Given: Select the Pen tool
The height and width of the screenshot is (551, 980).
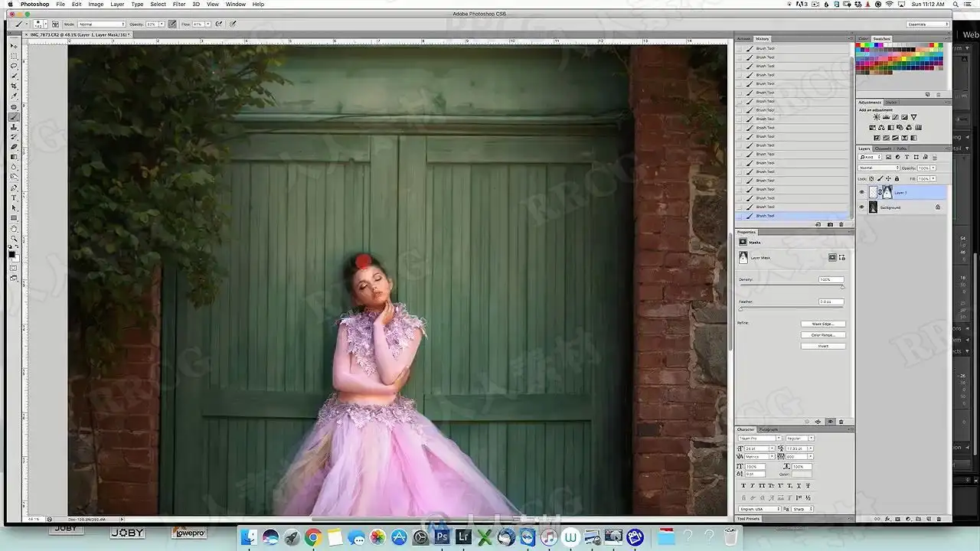Looking at the screenshot, I should tap(14, 187).
